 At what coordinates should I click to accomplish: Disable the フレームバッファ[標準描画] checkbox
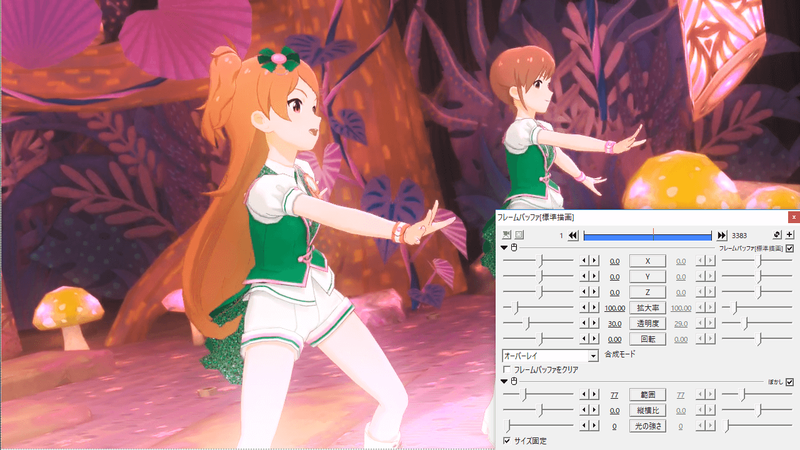pyautogui.click(x=790, y=248)
